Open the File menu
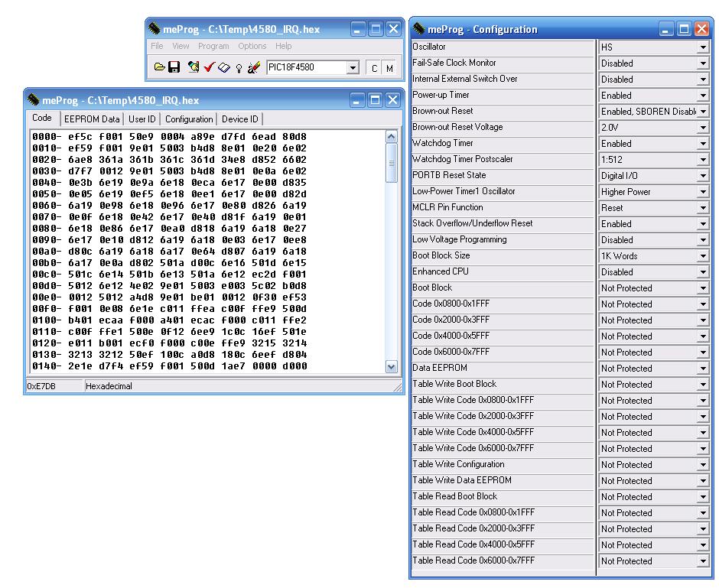Screen dimensions: 719x588 pyautogui.click(x=157, y=46)
